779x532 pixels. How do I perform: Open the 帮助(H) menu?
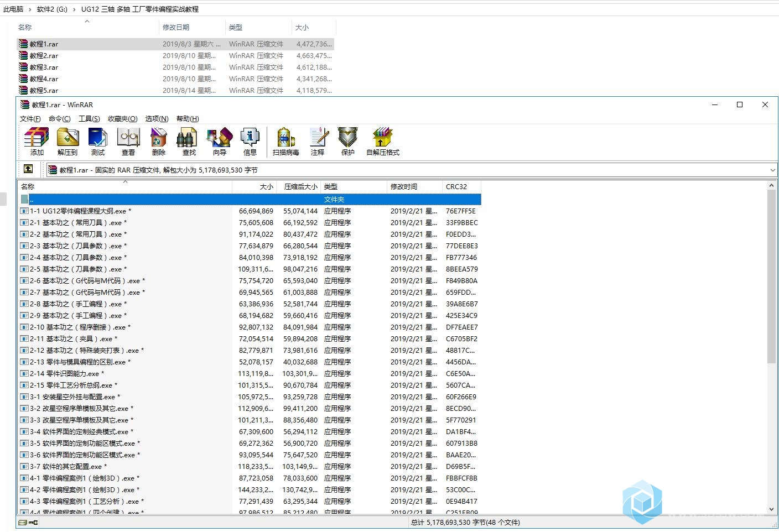coord(188,118)
